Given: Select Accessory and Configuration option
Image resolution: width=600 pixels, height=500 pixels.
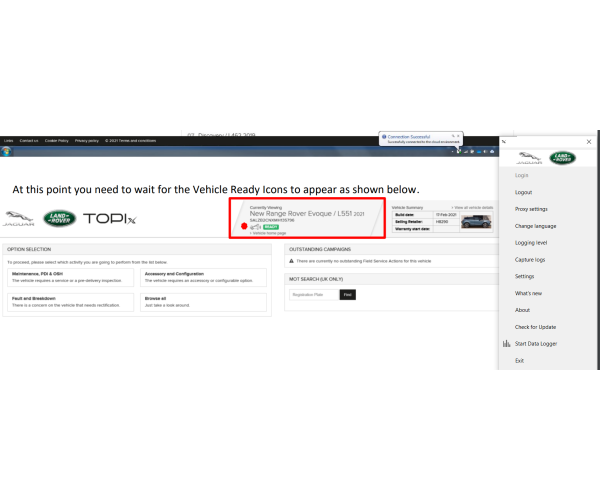Looking at the screenshot, I should tap(203, 277).
